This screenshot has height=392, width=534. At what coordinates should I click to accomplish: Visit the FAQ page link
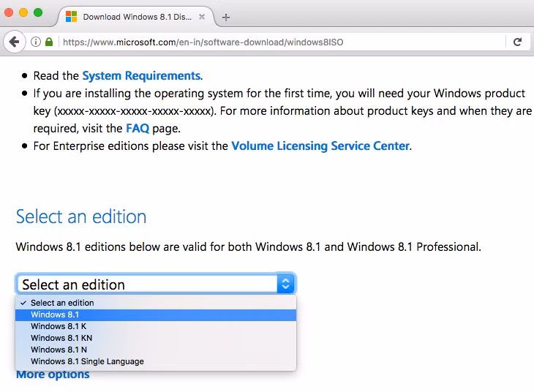[138, 129]
